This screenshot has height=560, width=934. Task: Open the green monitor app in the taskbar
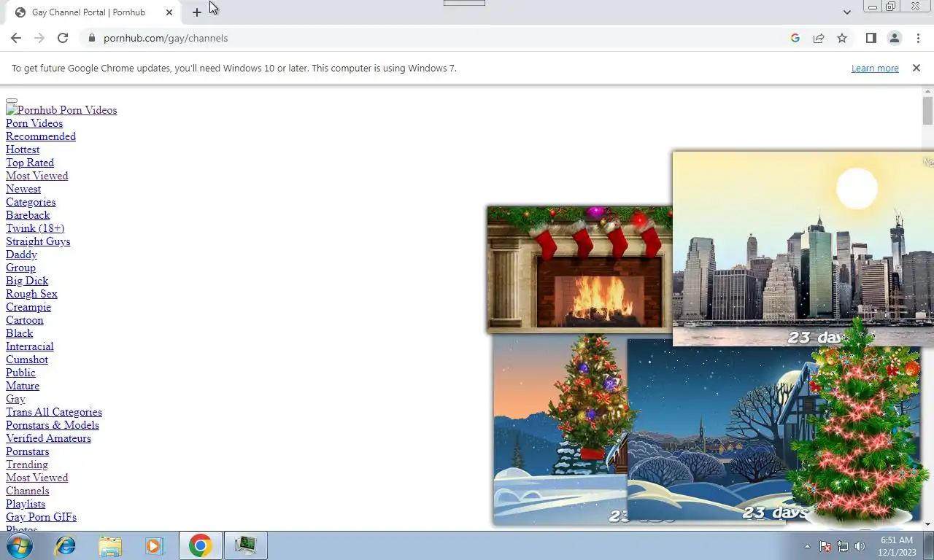click(245, 545)
